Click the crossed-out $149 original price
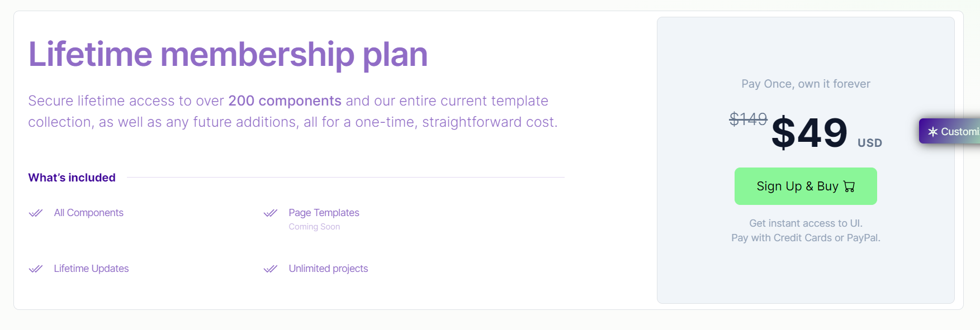 (748, 119)
